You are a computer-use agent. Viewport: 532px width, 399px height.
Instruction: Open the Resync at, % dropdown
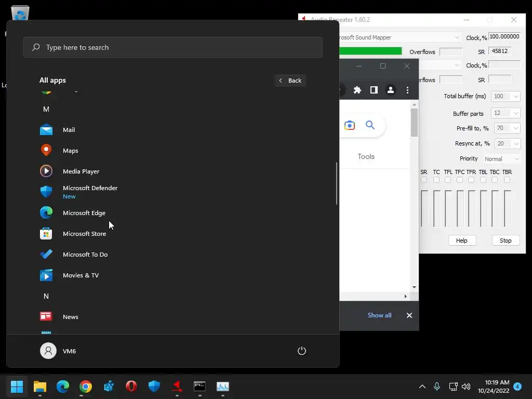(x=508, y=143)
